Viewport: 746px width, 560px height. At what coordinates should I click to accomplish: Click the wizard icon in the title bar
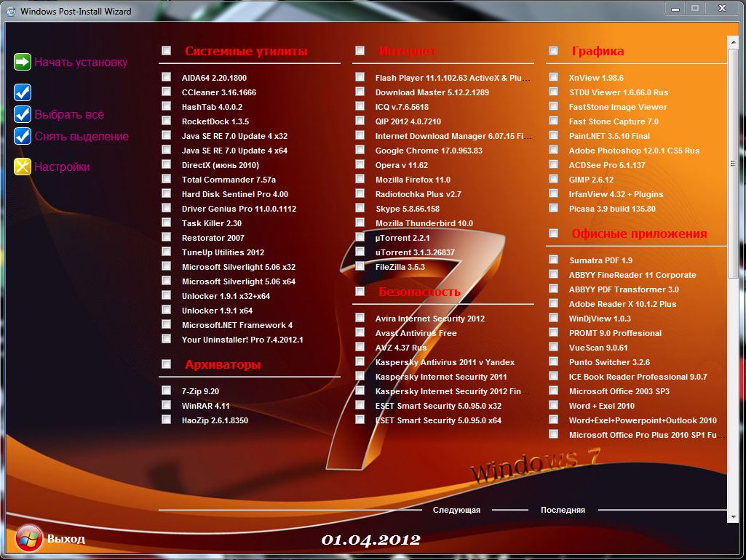tap(10, 12)
